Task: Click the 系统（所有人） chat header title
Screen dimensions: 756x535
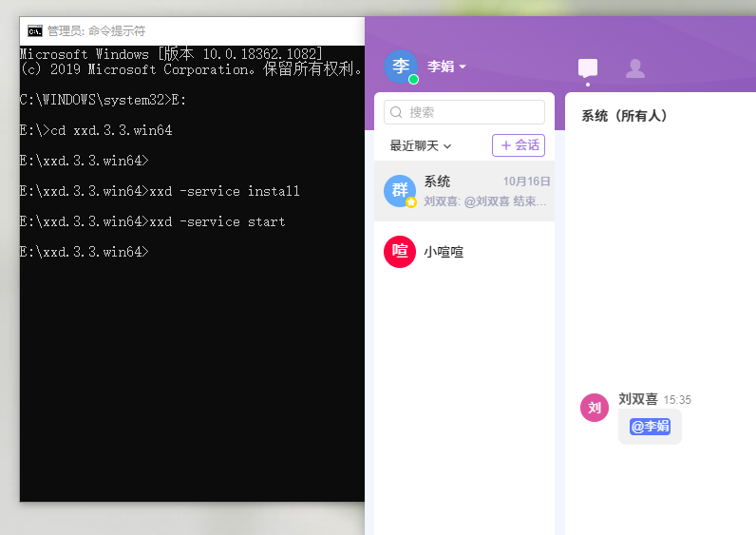Action: tap(624, 116)
